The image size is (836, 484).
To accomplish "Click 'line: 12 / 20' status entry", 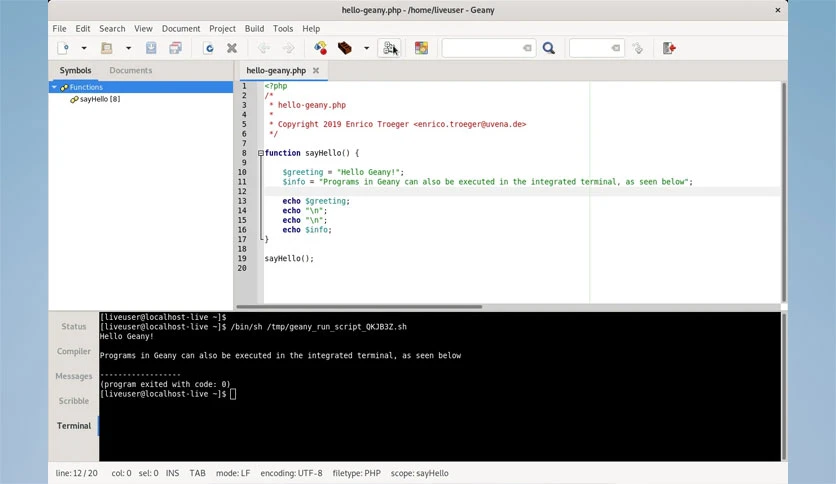I will pyautogui.click(x=76, y=473).
